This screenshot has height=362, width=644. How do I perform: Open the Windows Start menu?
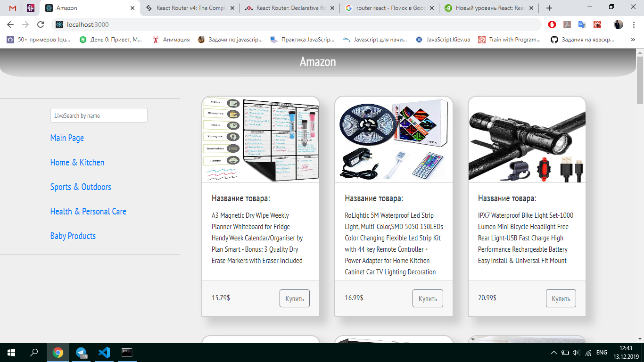point(11,353)
